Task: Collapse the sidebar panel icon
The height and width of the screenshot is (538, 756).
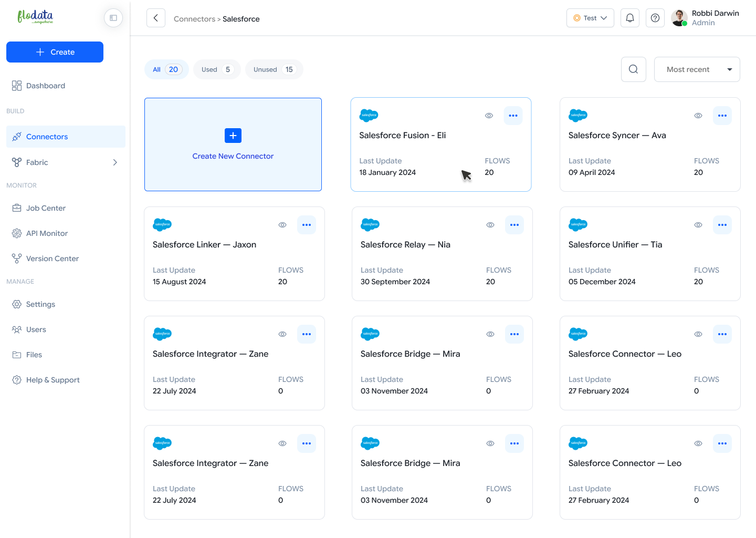Action: pos(113,18)
